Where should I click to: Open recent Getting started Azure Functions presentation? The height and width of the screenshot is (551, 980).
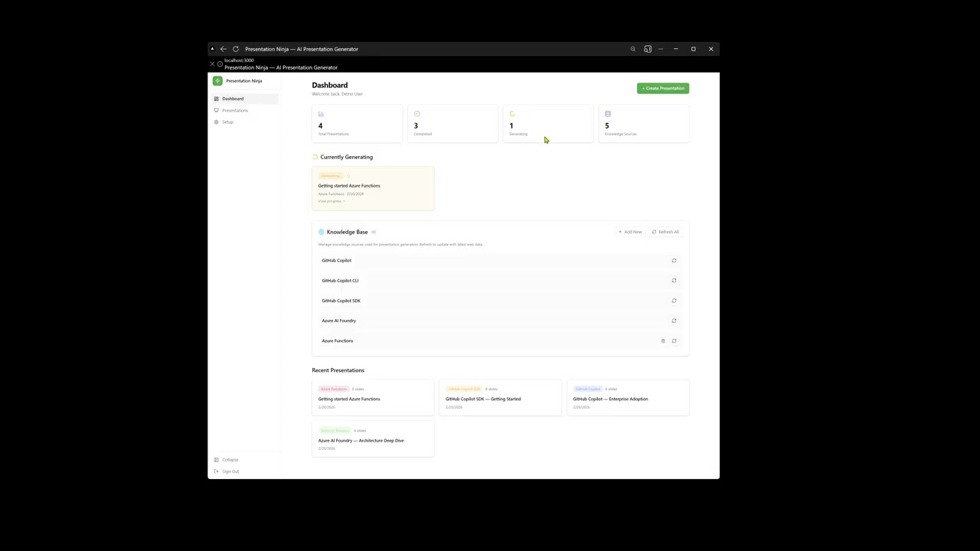coord(373,398)
